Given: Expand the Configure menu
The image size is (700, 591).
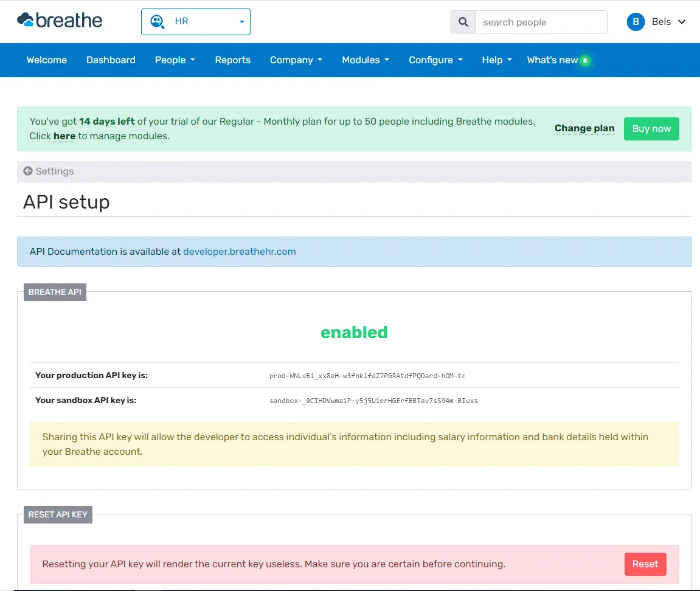Looking at the screenshot, I should 435,60.
